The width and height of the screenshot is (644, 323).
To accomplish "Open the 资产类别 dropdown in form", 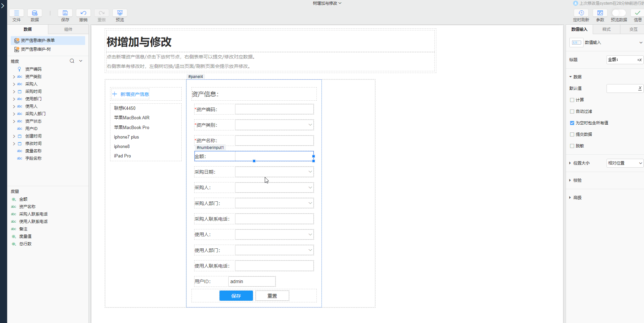I will coord(274,125).
